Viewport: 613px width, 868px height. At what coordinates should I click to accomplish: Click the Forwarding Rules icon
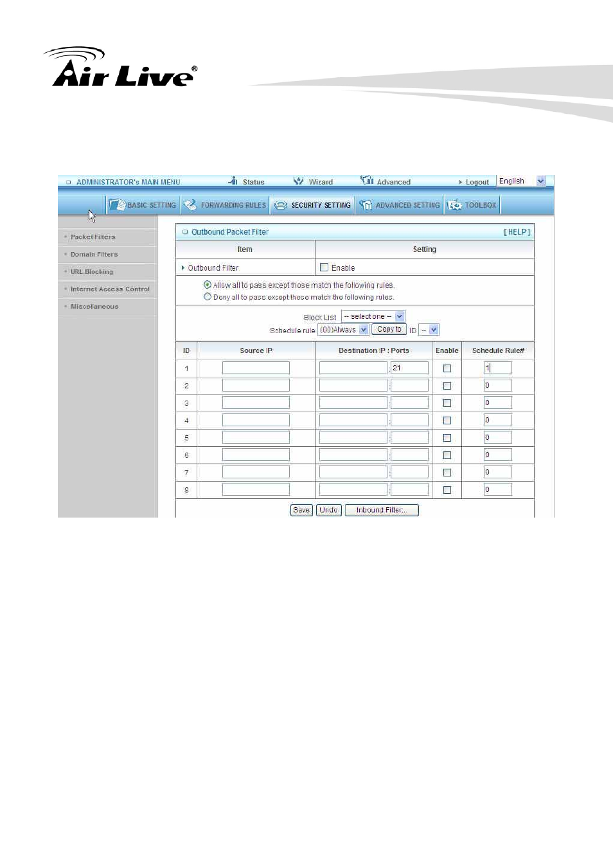point(190,205)
